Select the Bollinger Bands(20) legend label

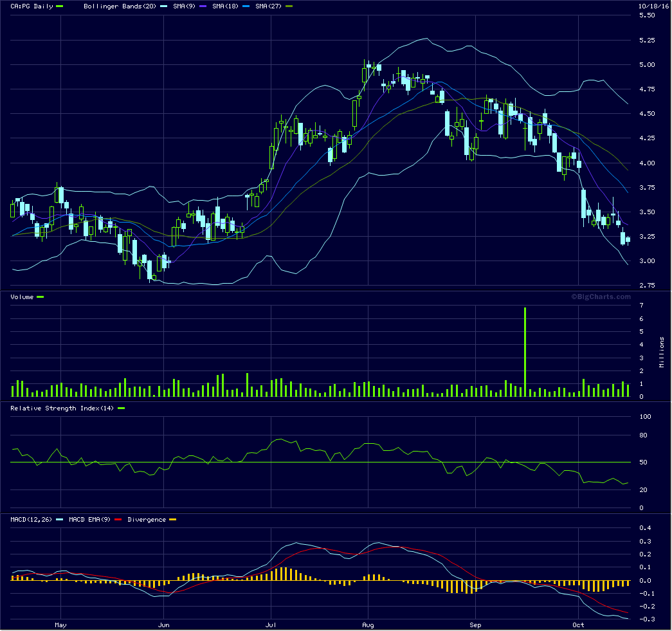click(x=120, y=6)
